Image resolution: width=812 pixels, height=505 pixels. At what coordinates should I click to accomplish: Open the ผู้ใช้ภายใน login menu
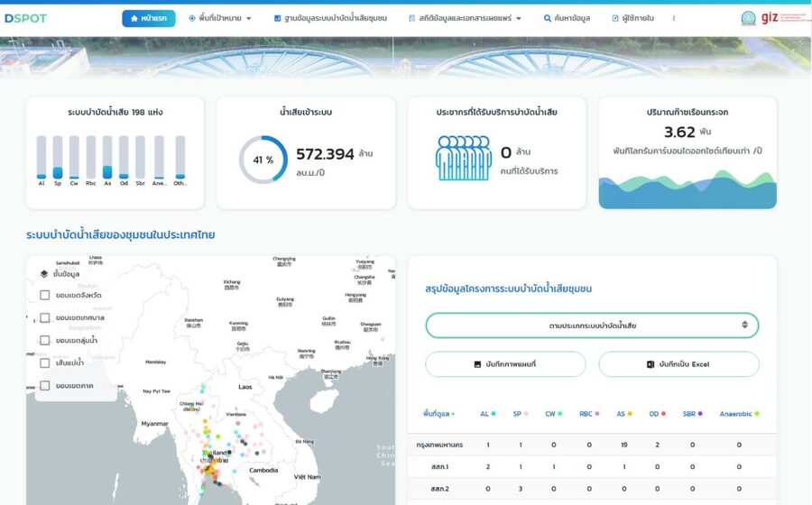(632, 18)
